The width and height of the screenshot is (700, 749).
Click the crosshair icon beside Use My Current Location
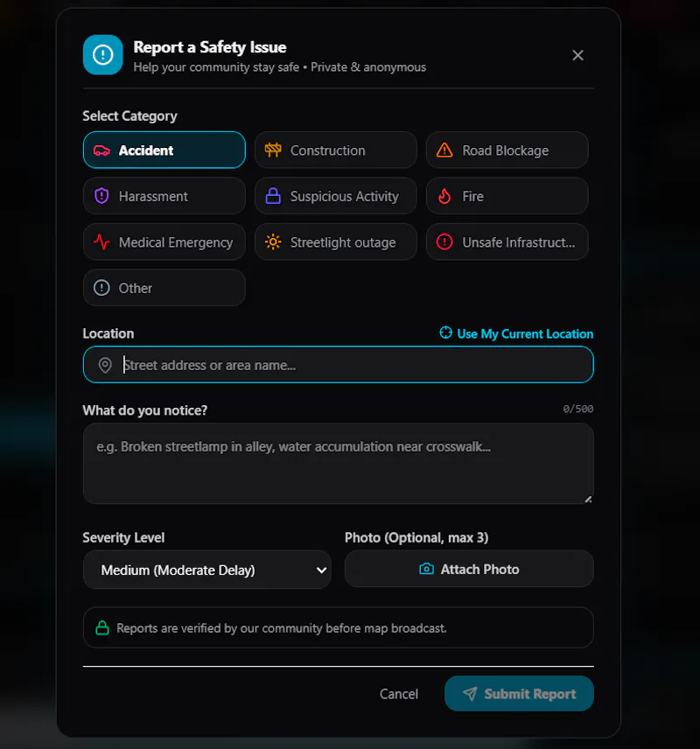click(445, 332)
